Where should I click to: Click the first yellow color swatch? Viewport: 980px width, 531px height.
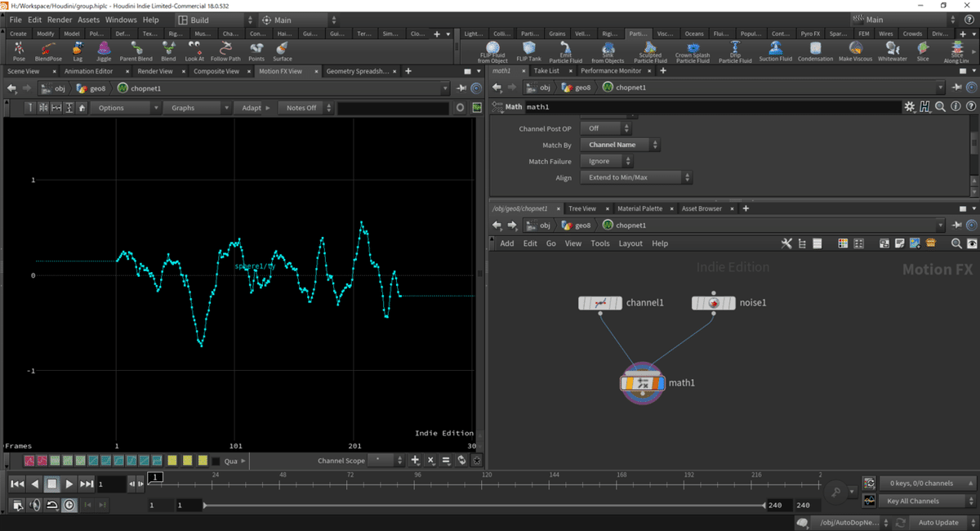pyautogui.click(x=172, y=461)
